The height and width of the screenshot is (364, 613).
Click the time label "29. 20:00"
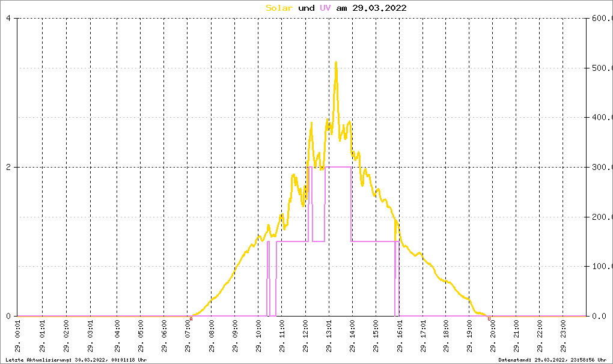[493, 336]
